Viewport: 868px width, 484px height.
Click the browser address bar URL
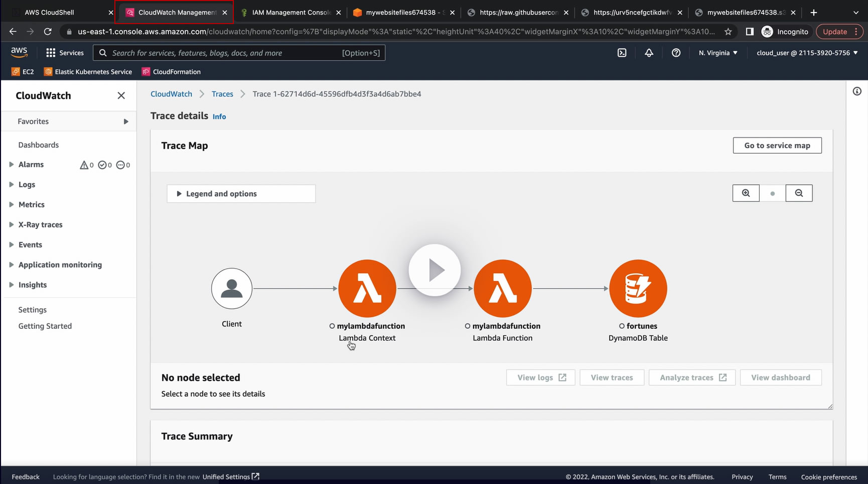click(396, 32)
